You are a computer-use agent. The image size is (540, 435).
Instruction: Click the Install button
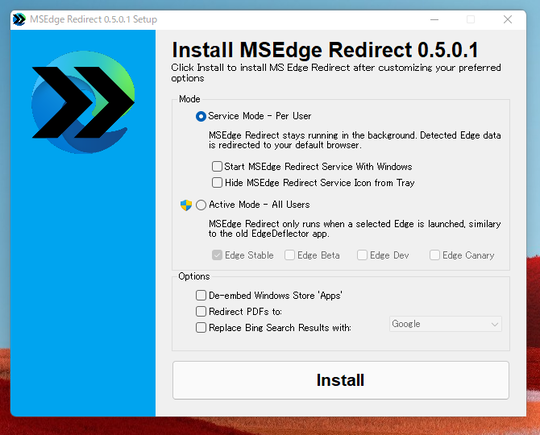[x=341, y=380]
